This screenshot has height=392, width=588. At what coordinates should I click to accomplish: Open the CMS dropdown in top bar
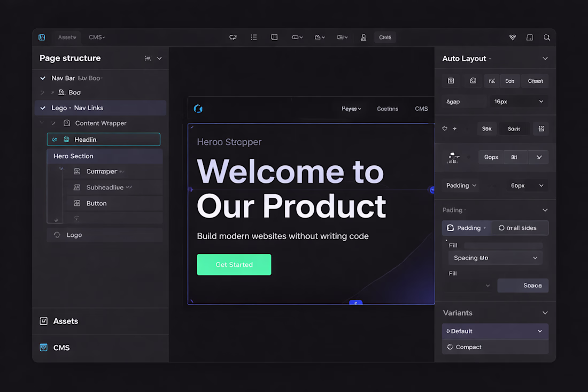point(97,37)
